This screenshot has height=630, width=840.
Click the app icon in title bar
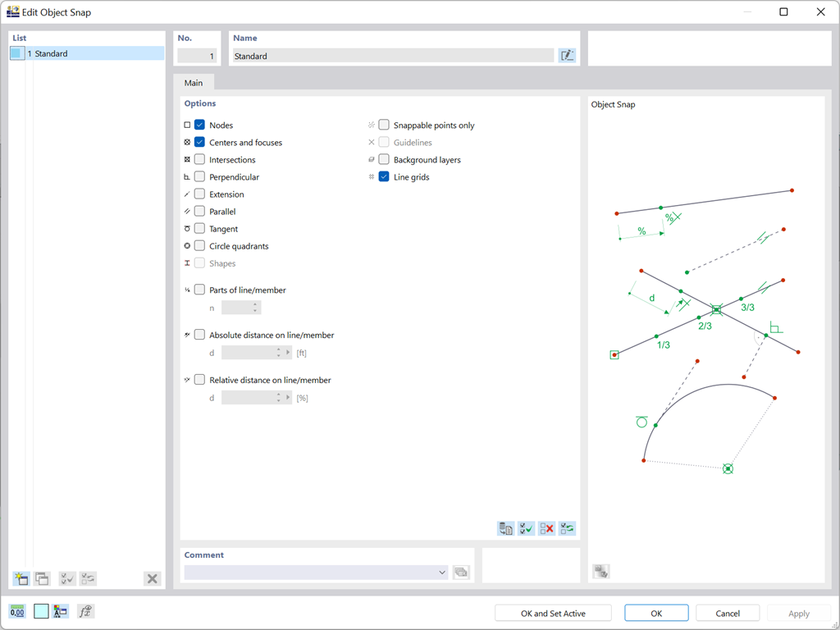13,11
